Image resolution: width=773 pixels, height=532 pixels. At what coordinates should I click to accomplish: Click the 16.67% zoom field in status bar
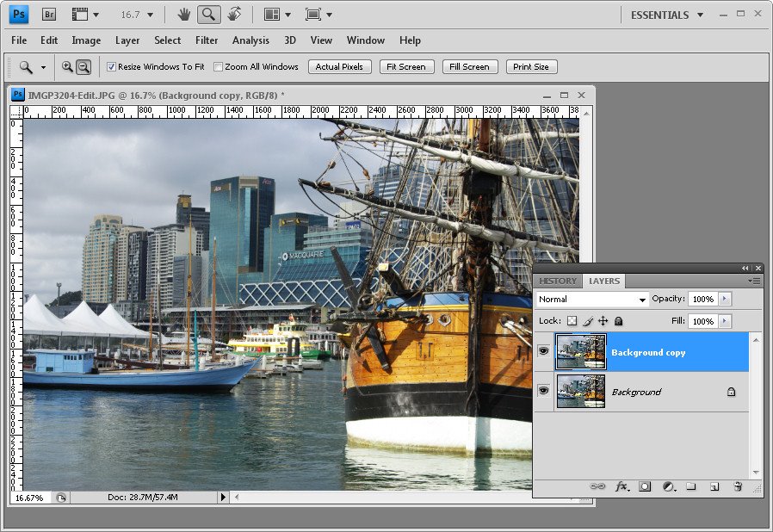(29, 498)
